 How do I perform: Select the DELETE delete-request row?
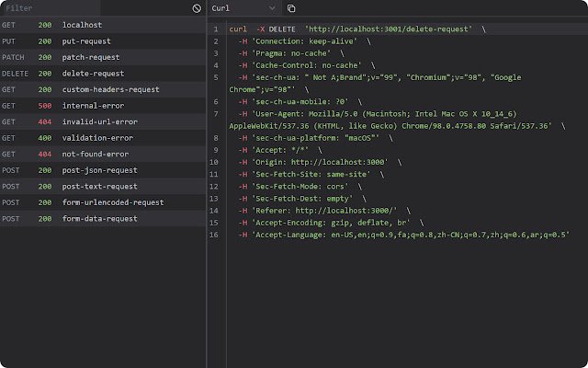point(103,74)
